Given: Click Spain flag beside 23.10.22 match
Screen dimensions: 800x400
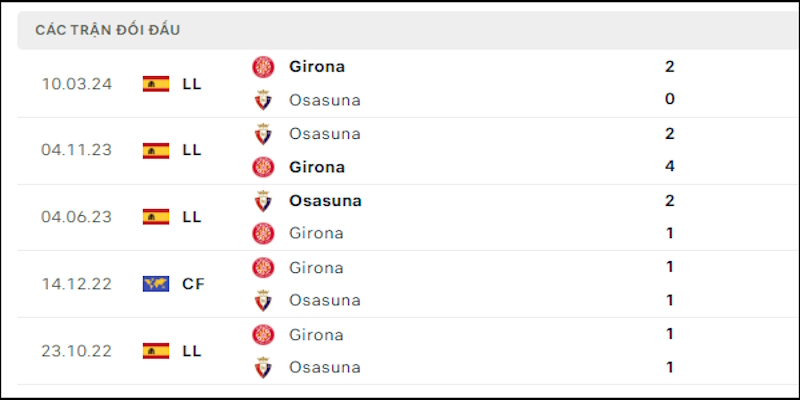Looking at the screenshot, I should (x=156, y=351).
